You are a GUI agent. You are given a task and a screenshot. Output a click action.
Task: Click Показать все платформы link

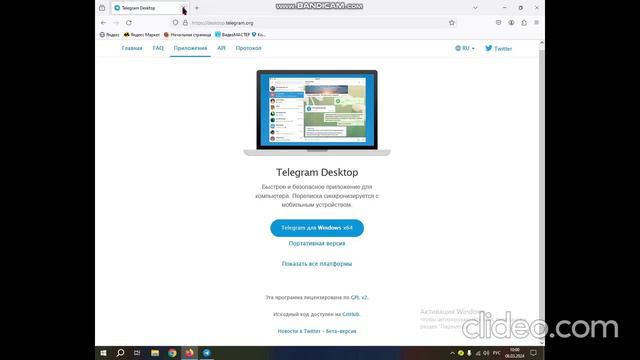(317, 264)
